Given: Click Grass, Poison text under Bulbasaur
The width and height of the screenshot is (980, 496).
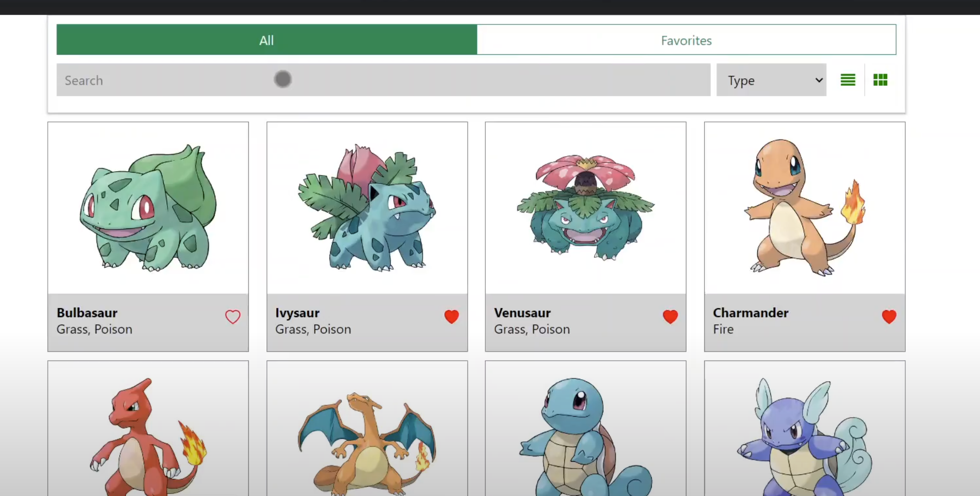Looking at the screenshot, I should pyautogui.click(x=94, y=329).
